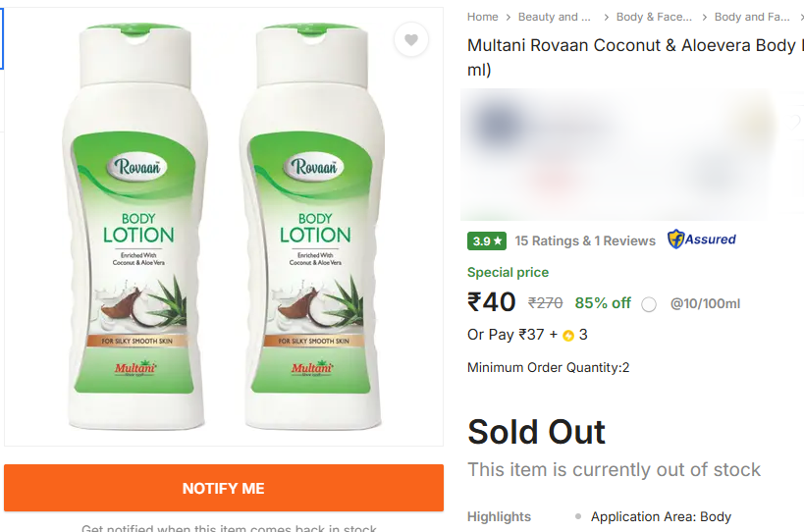Viewport: 804px width, 532px height.
Task: Click the circle info icon beside 85% off
Action: coord(648,304)
